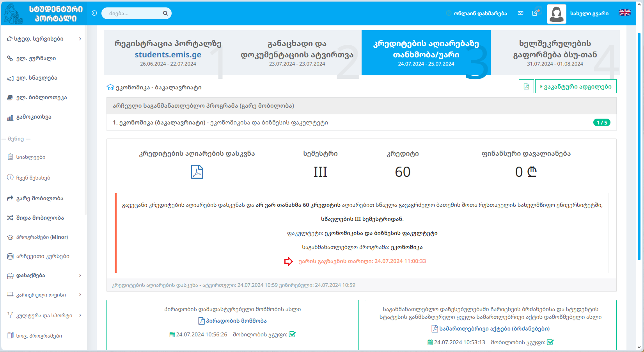644x352 pixels.
Task: Open the student portal logo
Action: 43,13
